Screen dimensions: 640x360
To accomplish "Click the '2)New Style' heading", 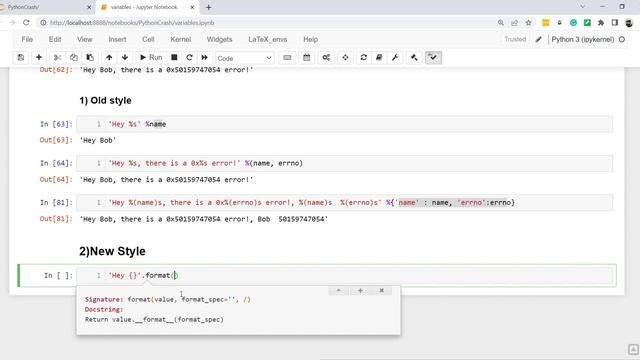I will point(112,251).
